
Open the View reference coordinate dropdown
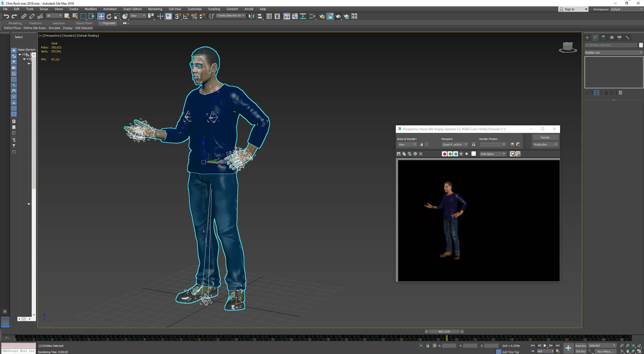pos(138,16)
